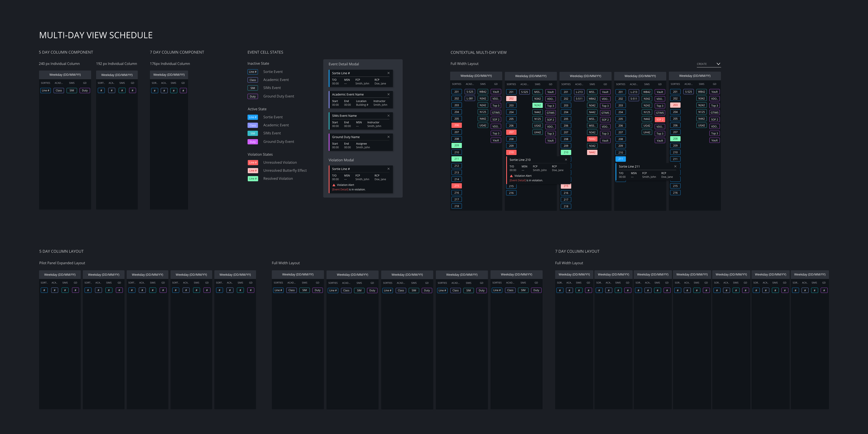This screenshot has height=434, width=868.
Task: Click the Violation Alert triangle in Sortie Line 210
Action: [x=511, y=176]
